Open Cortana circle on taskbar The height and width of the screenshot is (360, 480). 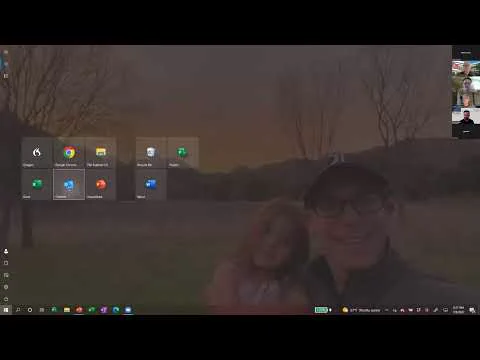tap(30, 310)
